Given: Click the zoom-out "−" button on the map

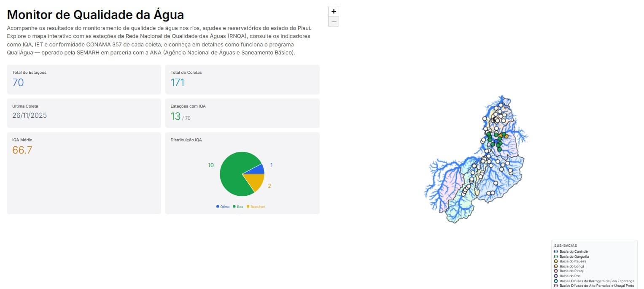Looking at the screenshot, I should coord(333,22).
